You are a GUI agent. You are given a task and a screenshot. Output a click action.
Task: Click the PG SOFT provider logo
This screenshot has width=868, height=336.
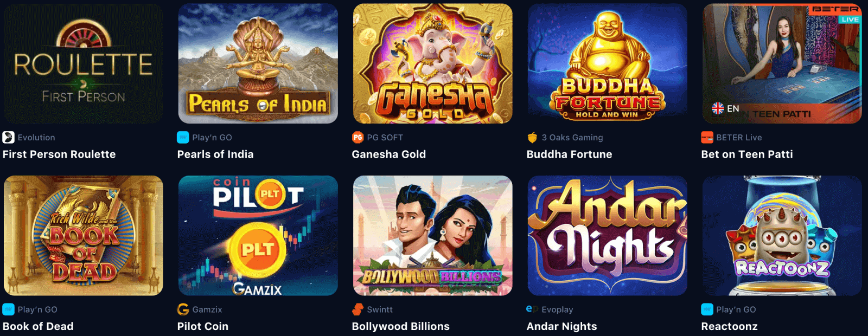[x=358, y=137]
